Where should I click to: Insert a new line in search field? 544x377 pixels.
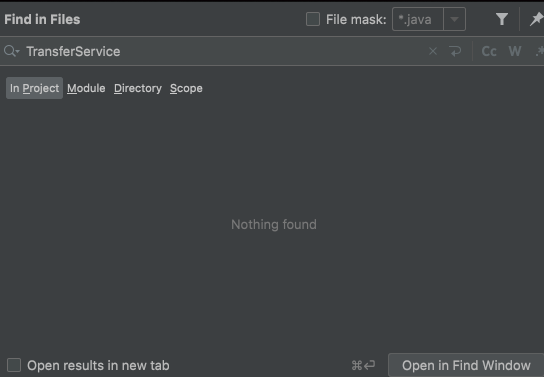[x=455, y=51]
